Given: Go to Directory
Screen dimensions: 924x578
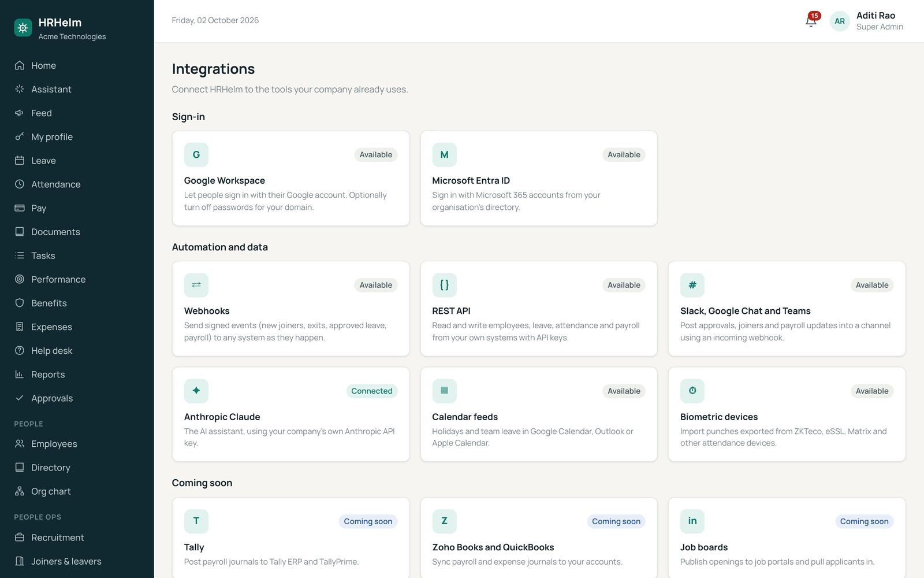Looking at the screenshot, I should [77, 467].
